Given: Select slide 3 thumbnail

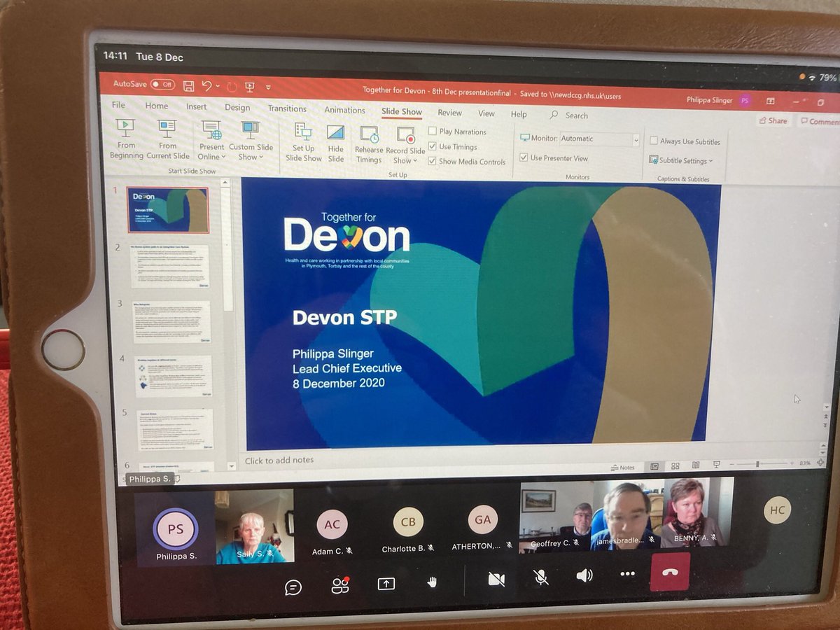Looking at the screenshot, I should [171, 322].
